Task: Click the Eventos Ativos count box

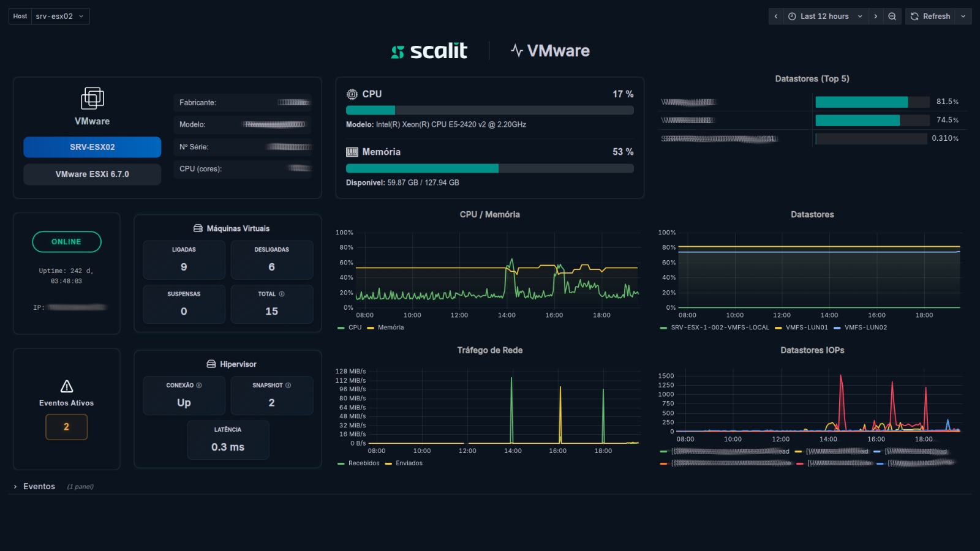Action: [67, 427]
